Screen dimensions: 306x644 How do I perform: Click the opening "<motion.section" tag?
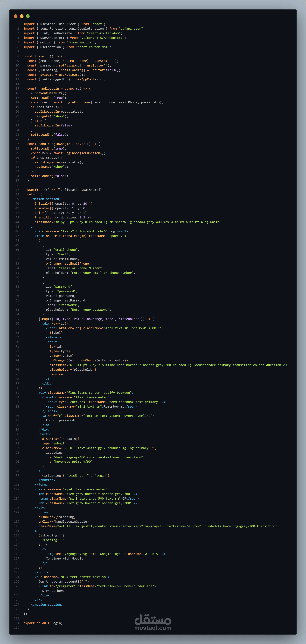pos(45,199)
